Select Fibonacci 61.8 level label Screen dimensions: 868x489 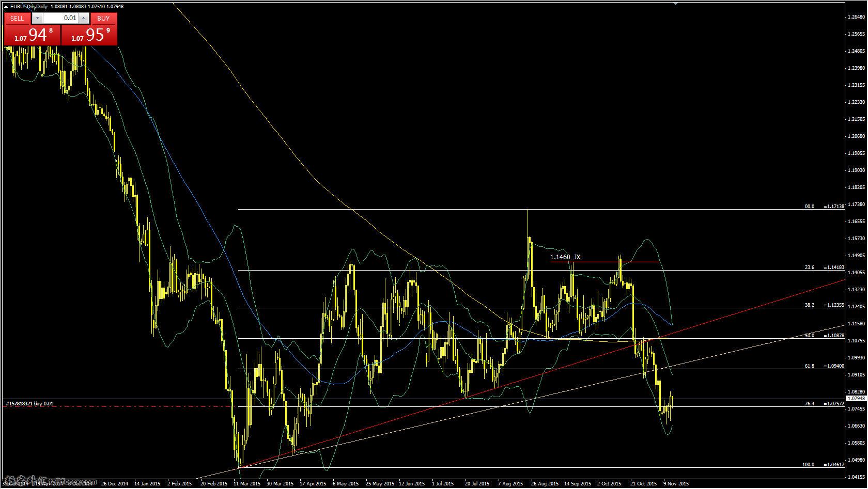pos(810,366)
